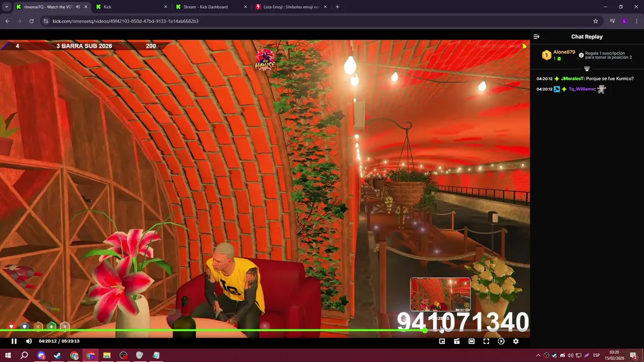This screenshot has width=644, height=362.
Task: Open picture-in-picture mini player
Action: point(442,341)
